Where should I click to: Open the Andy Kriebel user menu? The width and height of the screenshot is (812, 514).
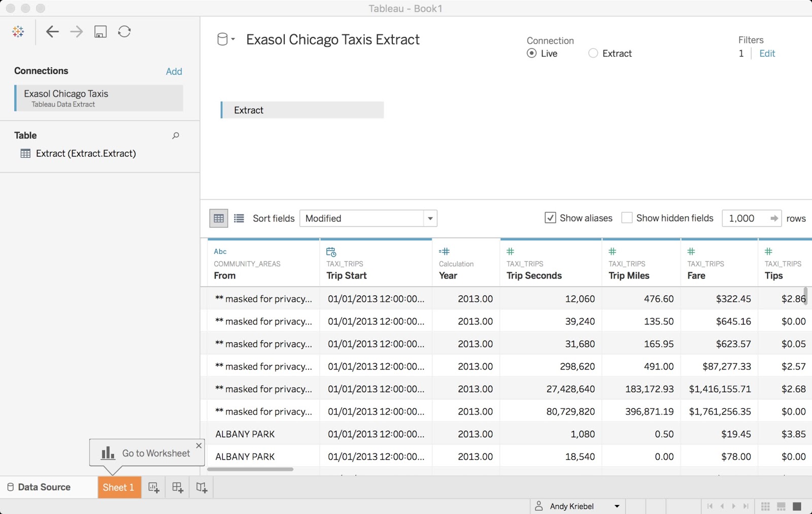[x=578, y=506]
